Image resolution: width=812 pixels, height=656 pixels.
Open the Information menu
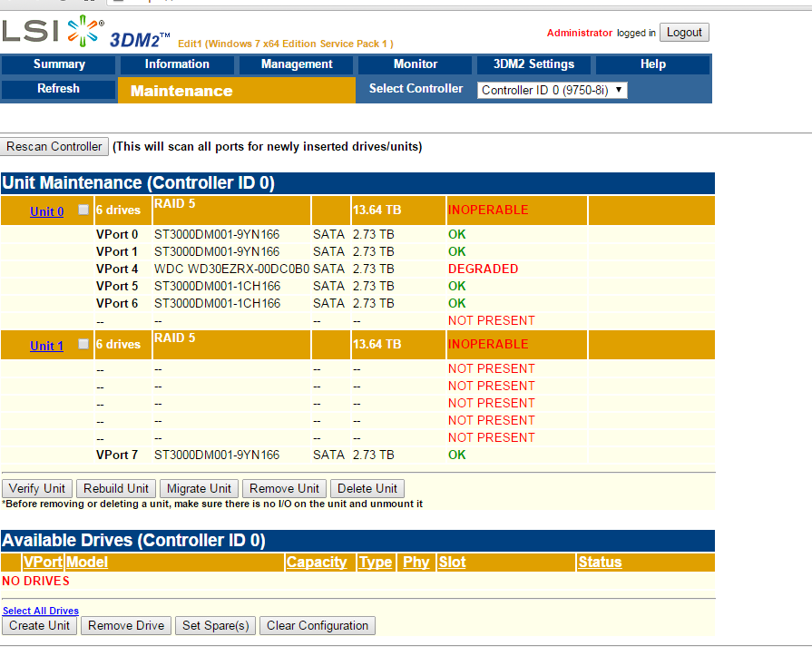177,64
